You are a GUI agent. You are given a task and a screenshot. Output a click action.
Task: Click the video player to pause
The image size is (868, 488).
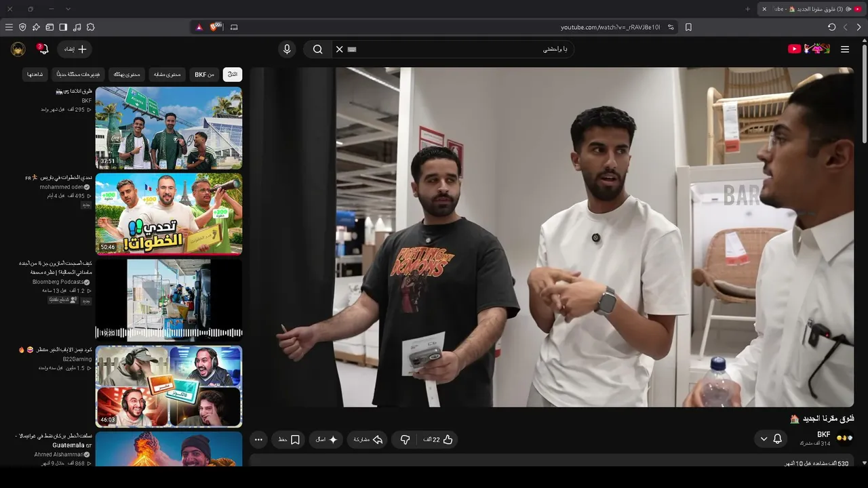tap(552, 237)
